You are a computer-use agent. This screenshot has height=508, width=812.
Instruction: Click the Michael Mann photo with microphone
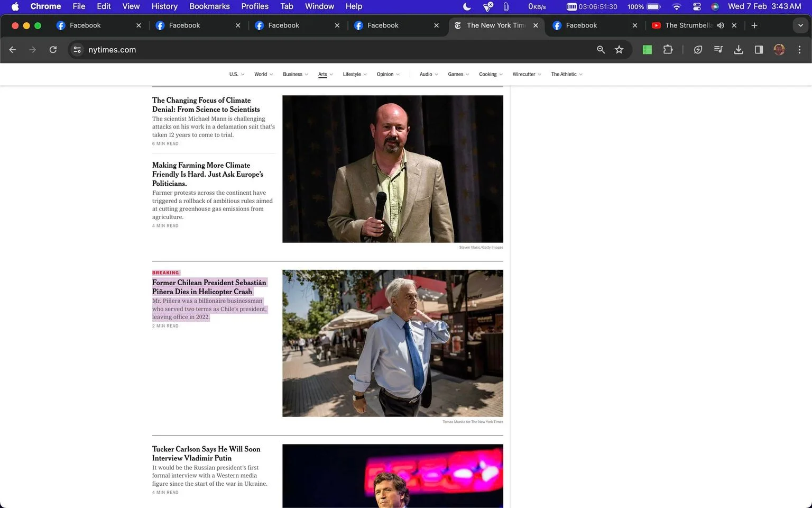393,169
